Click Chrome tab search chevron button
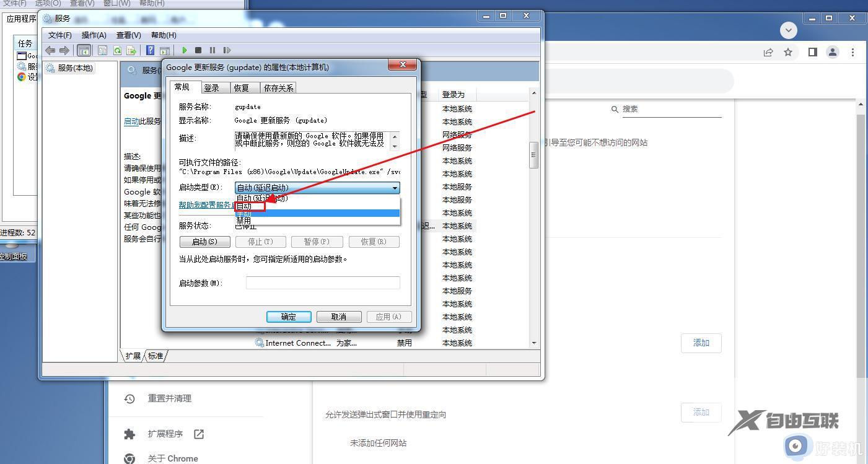Image resolution: width=868 pixels, height=464 pixels. (789, 30)
